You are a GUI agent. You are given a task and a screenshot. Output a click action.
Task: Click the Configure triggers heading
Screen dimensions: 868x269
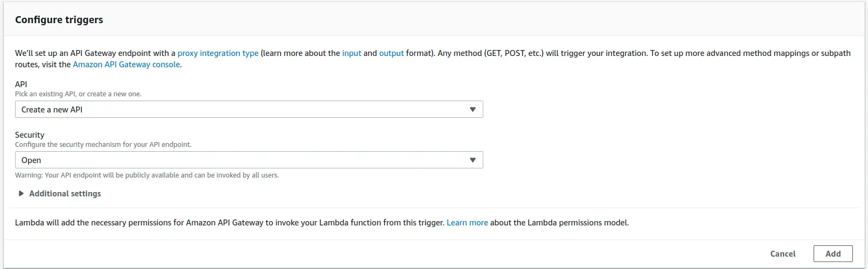(59, 20)
